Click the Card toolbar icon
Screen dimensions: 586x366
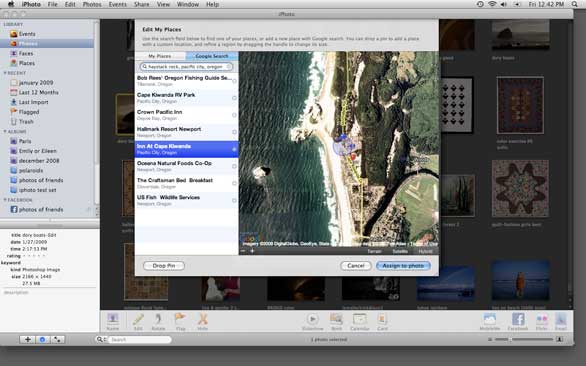pyautogui.click(x=382, y=321)
